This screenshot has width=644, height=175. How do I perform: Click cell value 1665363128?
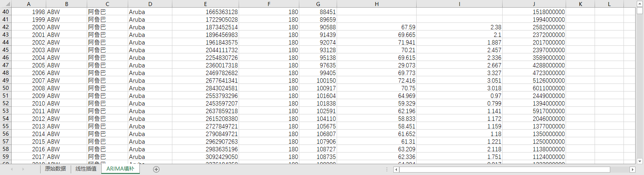[205, 12]
